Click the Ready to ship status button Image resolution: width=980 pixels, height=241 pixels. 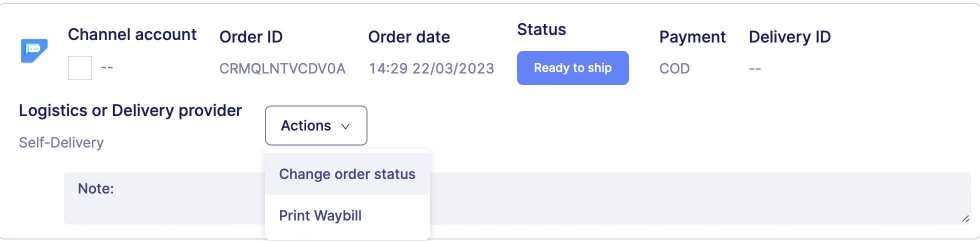pos(572,68)
